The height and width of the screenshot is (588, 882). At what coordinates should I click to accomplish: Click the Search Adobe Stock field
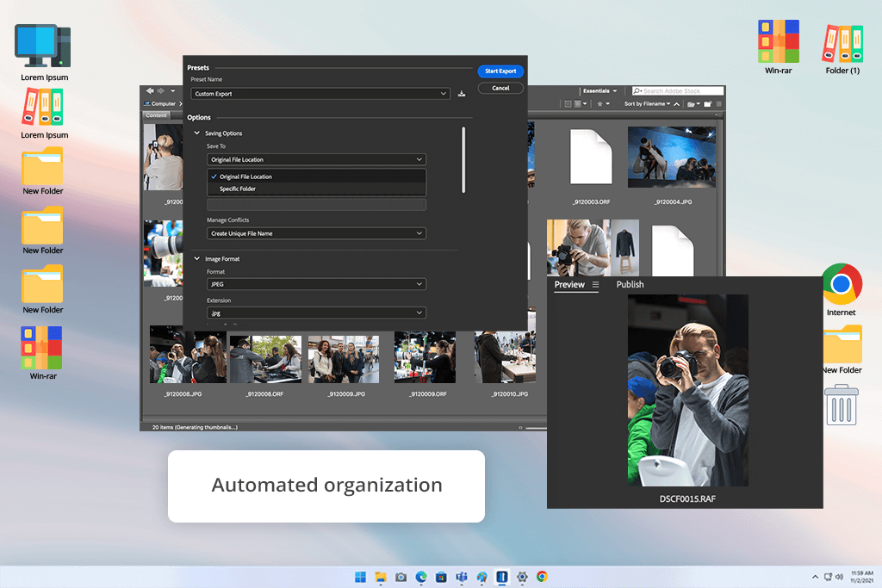678,90
